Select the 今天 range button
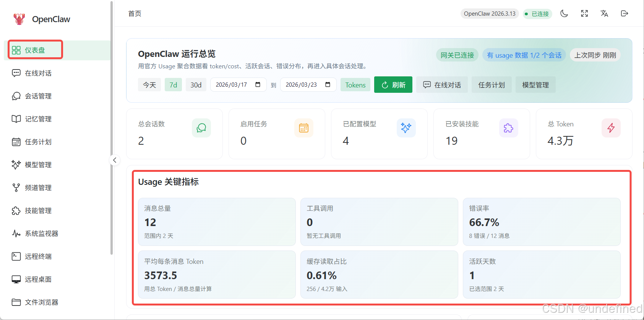644x320 pixels. [x=149, y=85]
